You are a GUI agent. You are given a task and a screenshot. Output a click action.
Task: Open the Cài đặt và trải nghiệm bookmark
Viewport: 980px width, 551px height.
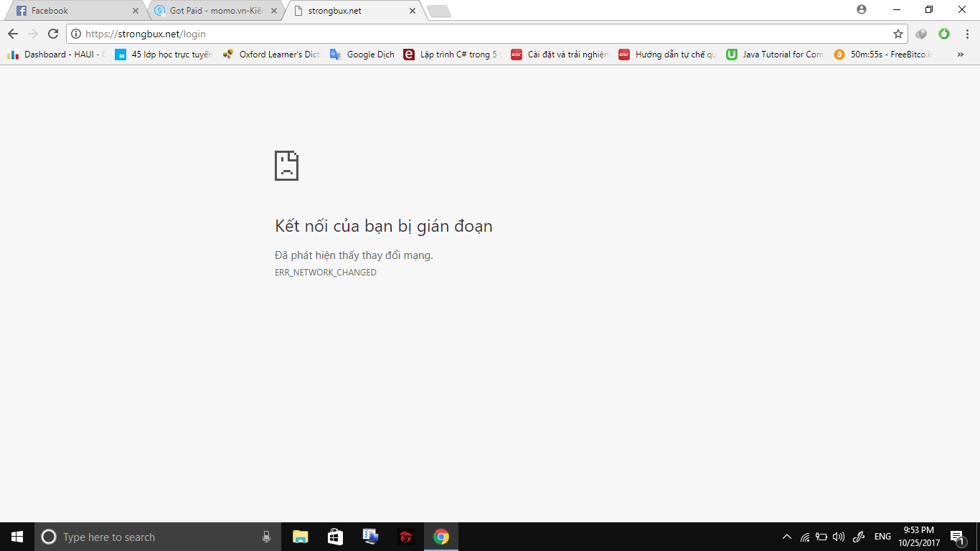[560, 55]
